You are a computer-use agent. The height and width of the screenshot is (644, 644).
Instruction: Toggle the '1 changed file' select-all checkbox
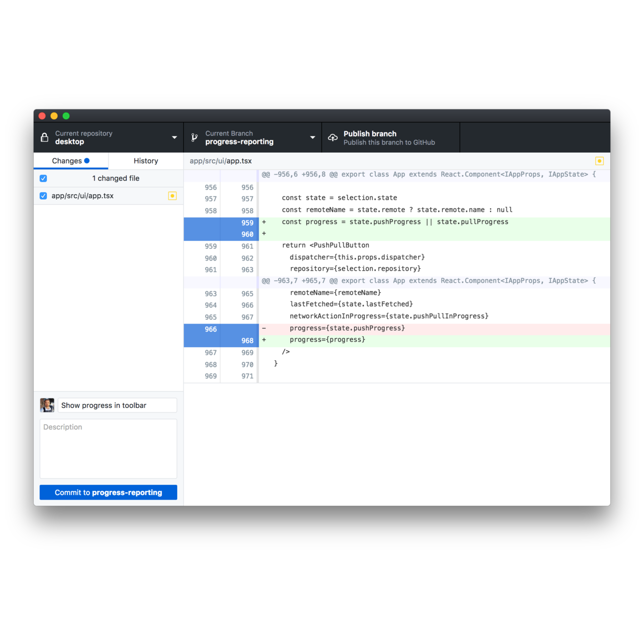point(43,178)
